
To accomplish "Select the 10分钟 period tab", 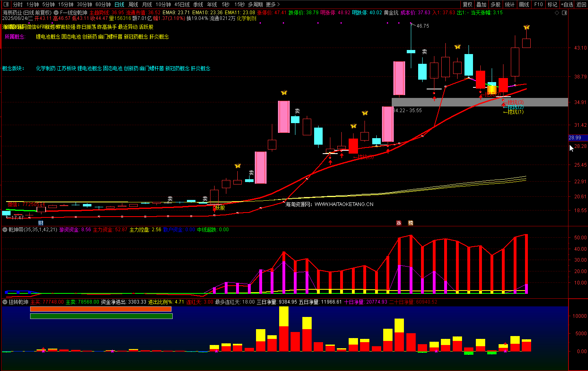I will click(x=163, y=4).
